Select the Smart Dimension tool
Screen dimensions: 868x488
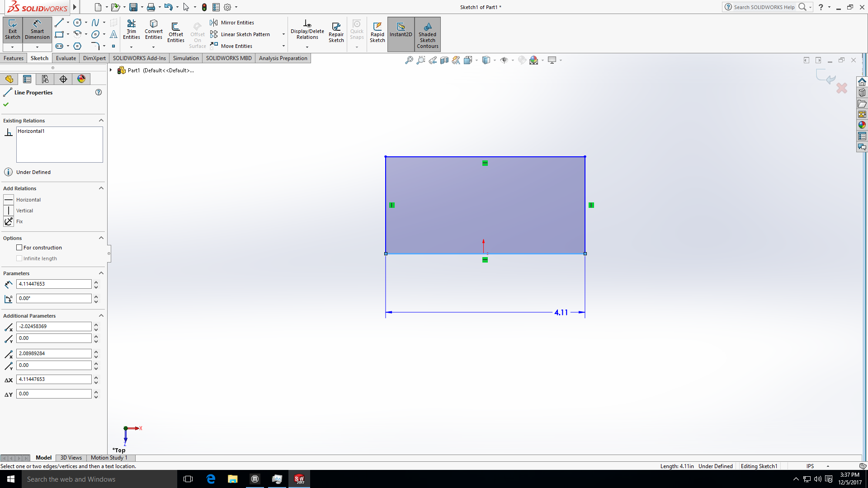[37, 29]
